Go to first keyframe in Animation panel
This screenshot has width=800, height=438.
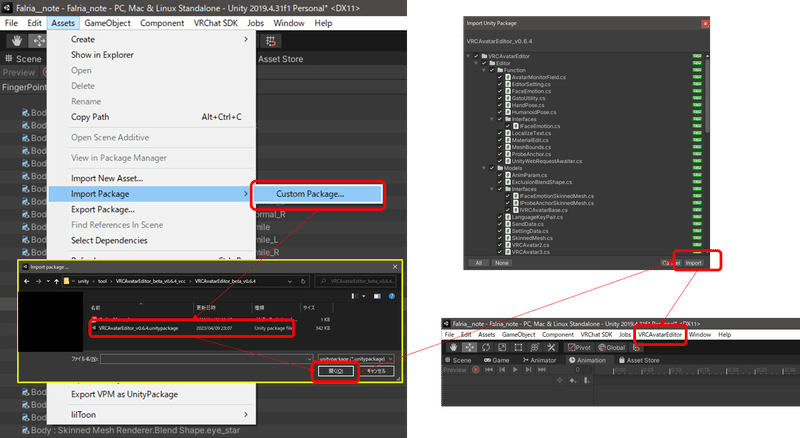tap(489, 370)
